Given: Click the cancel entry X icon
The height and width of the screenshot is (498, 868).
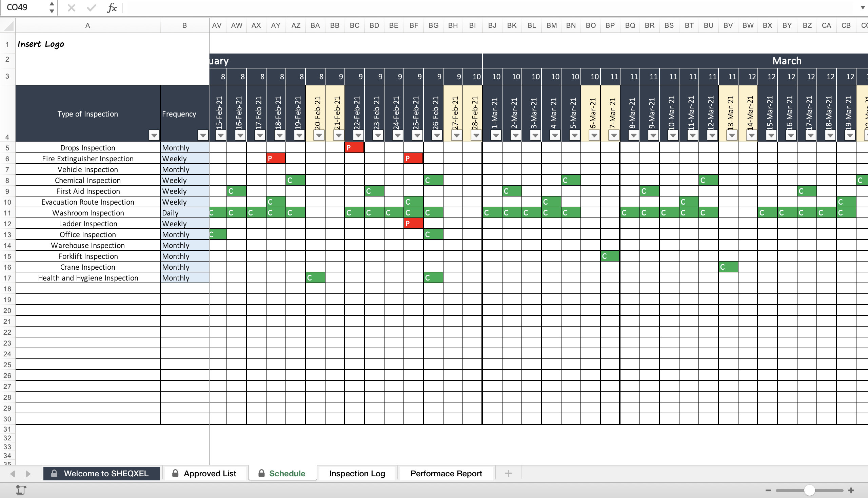Looking at the screenshot, I should (x=71, y=7).
